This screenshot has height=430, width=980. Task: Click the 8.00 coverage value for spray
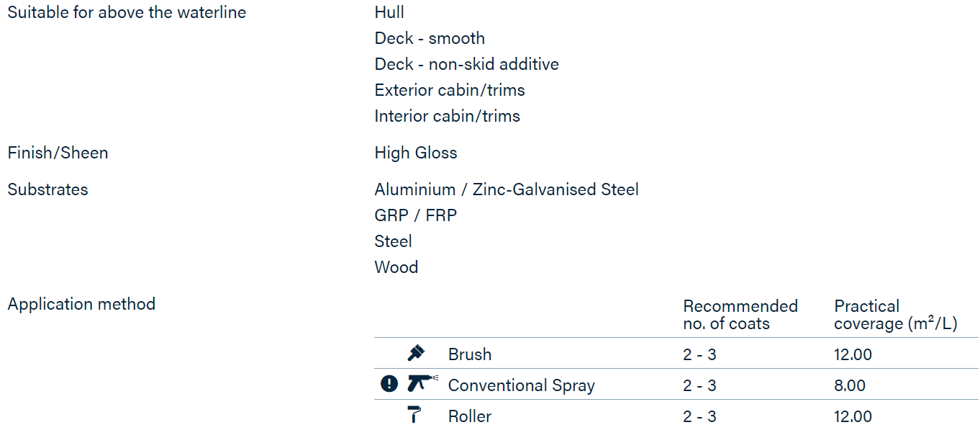pyautogui.click(x=850, y=385)
